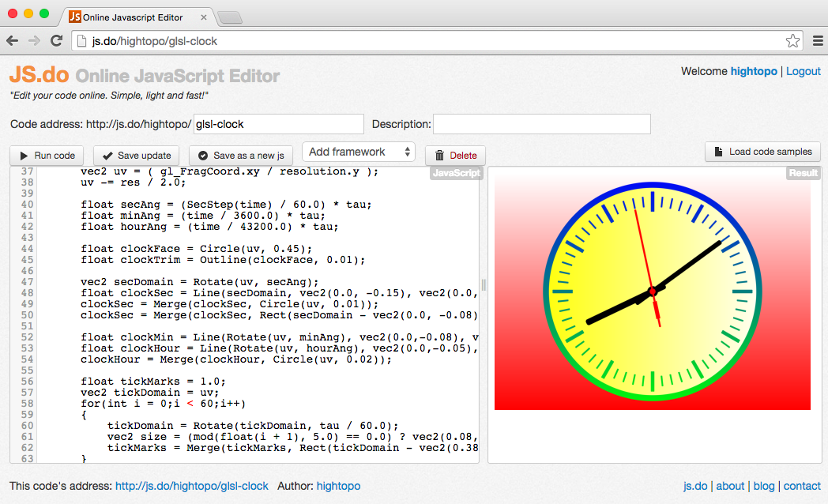Image resolution: width=828 pixels, height=504 pixels.
Task: Open the Chrome hamburger menu
Action: 818,40
